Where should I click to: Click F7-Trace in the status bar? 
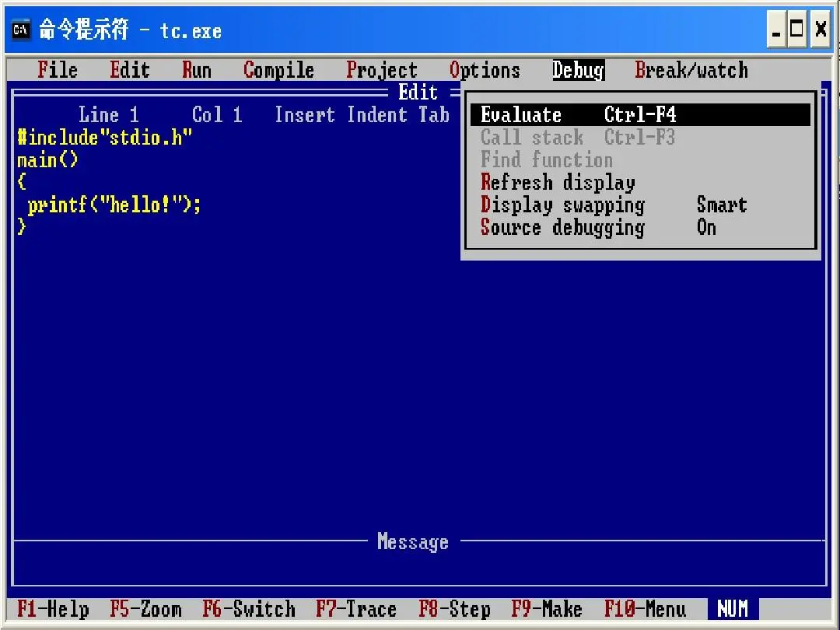[355, 609]
